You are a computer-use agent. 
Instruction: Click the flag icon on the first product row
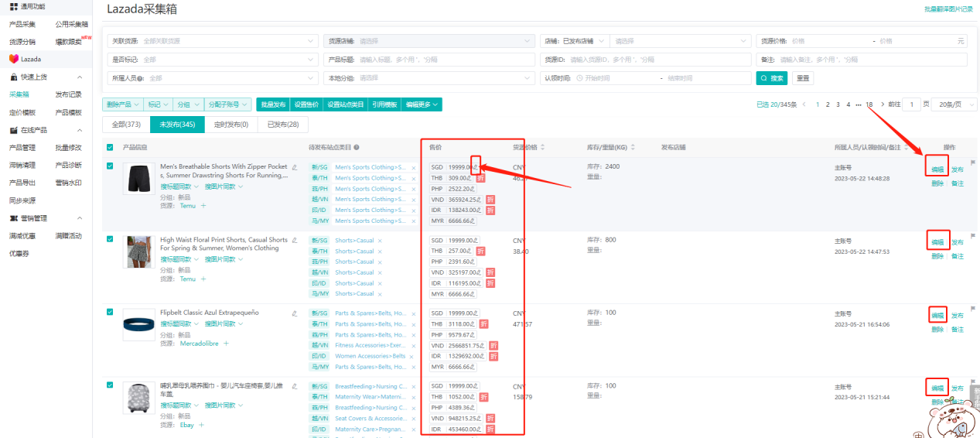973,163
